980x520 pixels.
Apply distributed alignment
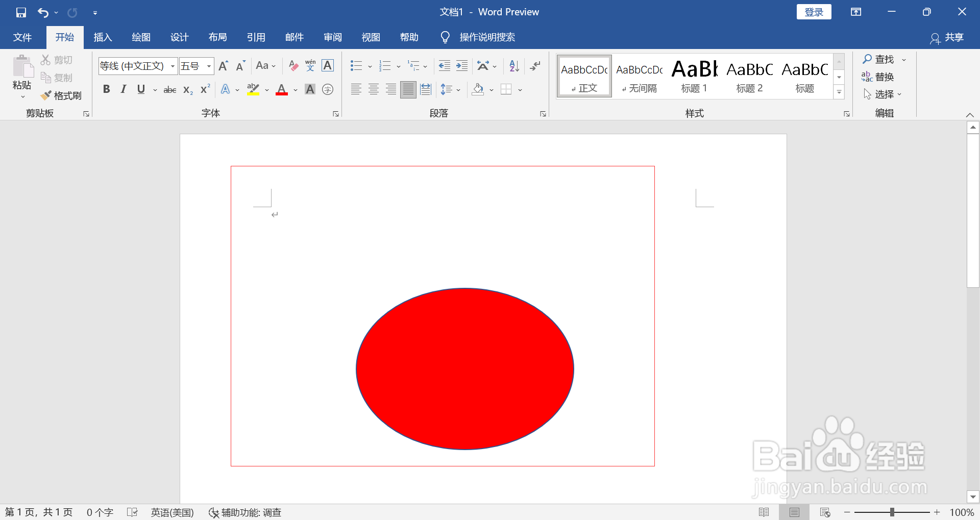(426, 90)
